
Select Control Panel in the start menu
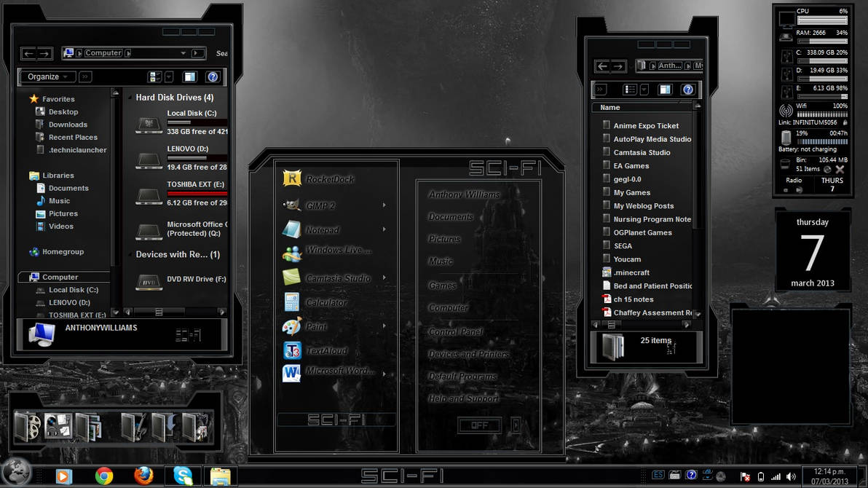coord(456,331)
